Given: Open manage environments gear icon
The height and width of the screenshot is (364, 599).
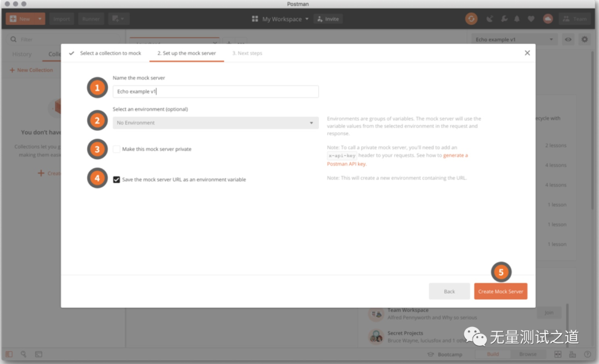Looking at the screenshot, I should (585, 39).
